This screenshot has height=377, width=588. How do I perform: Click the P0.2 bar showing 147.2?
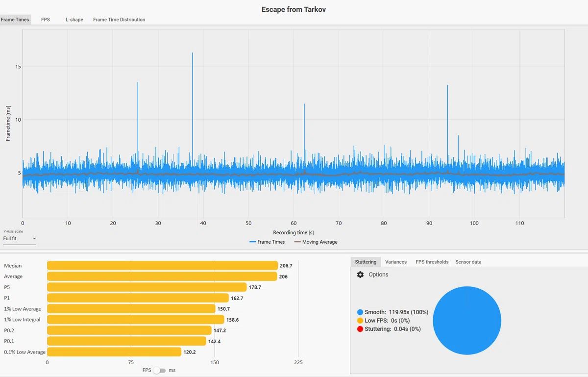[129, 330]
